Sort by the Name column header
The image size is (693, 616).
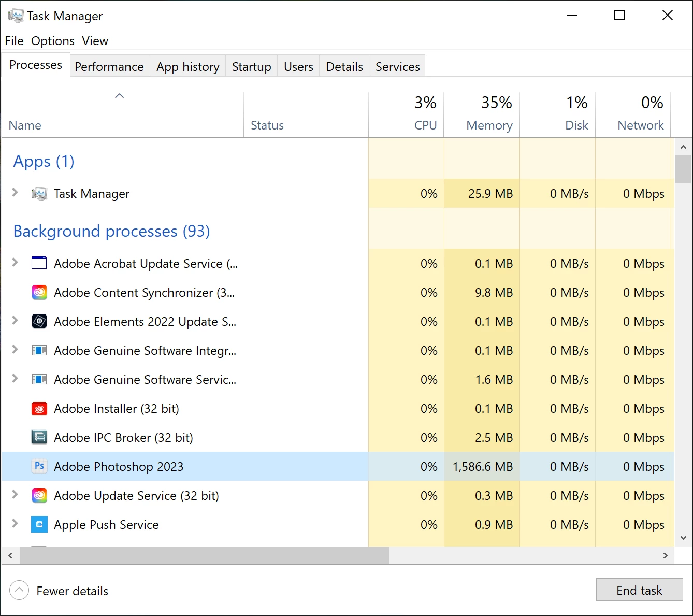pos(123,114)
